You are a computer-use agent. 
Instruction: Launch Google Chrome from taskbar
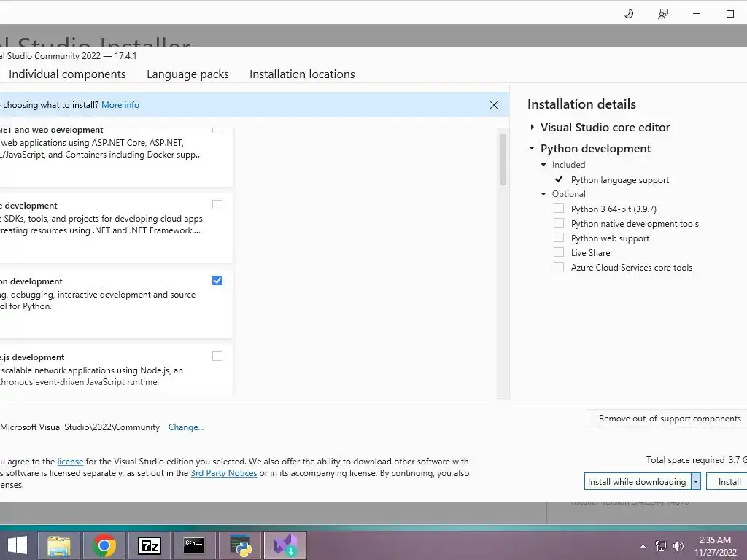(104, 545)
